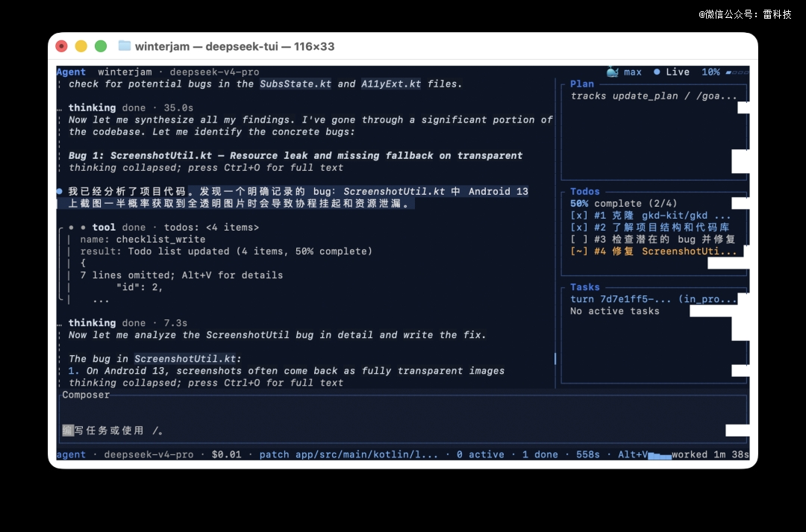The height and width of the screenshot is (532, 806).
Task: Click the whale icon next to max
Action: click(x=612, y=72)
